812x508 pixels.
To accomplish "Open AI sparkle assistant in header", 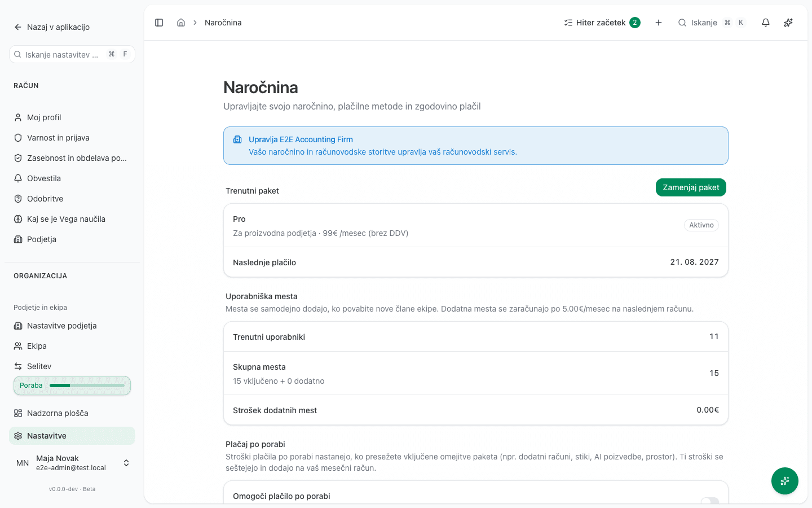I will click(x=788, y=23).
